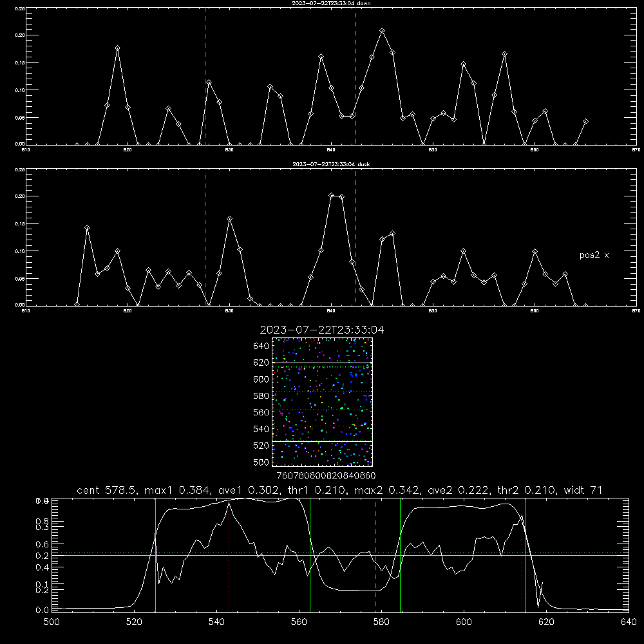Click the 'pos2 x' annotation in dusk plot
Viewport: 644px width, 644px height.
[594, 255]
